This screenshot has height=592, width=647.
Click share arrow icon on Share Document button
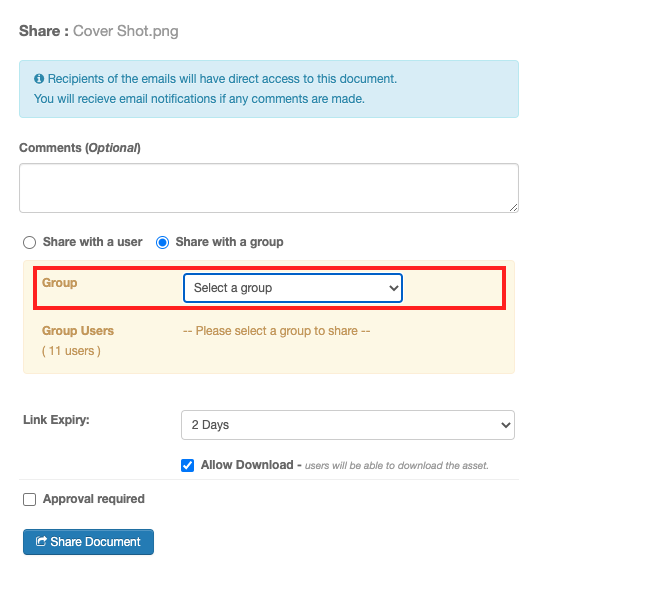click(41, 541)
